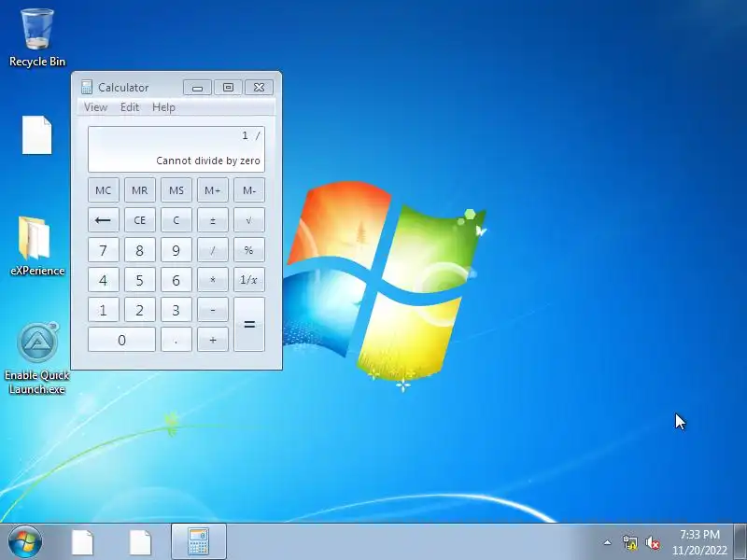Click the decimal point key
This screenshot has width=747, height=560.
pos(176,340)
